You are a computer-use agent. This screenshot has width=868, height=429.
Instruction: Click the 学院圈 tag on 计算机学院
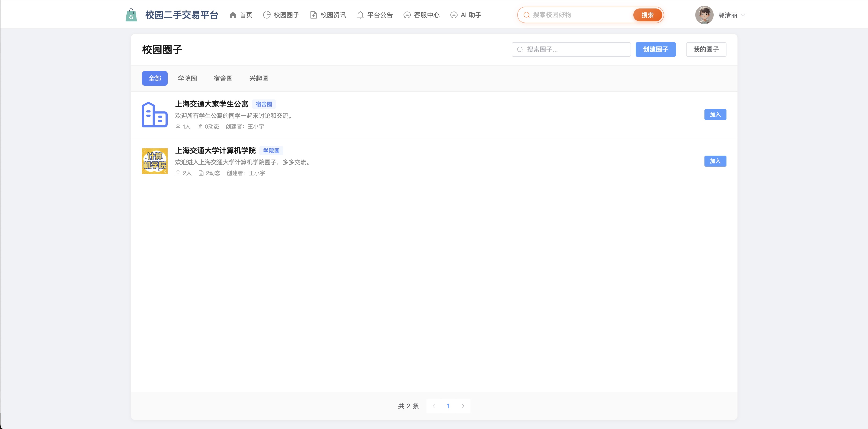click(x=271, y=151)
